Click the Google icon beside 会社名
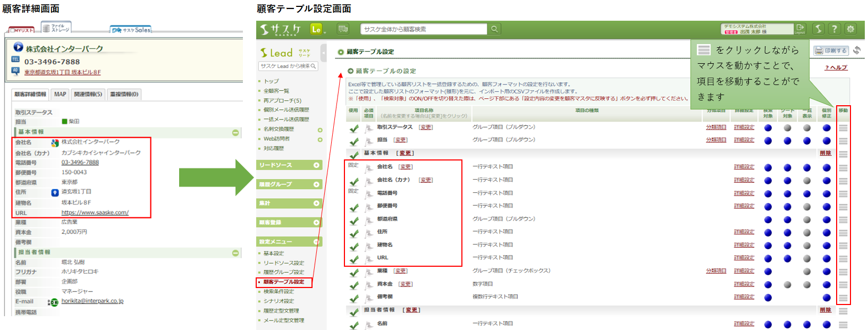Image resolution: width=868 pixels, height=330 pixels. (x=55, y=142)
